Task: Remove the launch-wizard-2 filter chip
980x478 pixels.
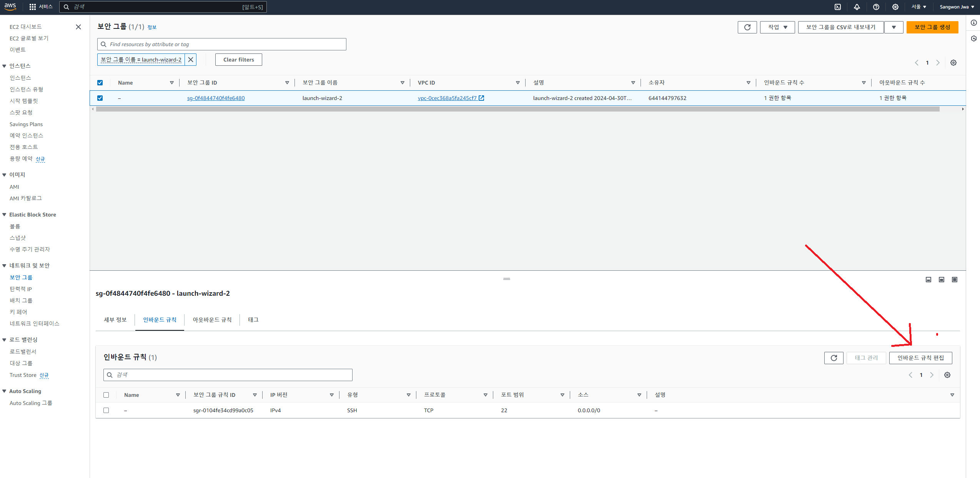Action: pos(191,60)
